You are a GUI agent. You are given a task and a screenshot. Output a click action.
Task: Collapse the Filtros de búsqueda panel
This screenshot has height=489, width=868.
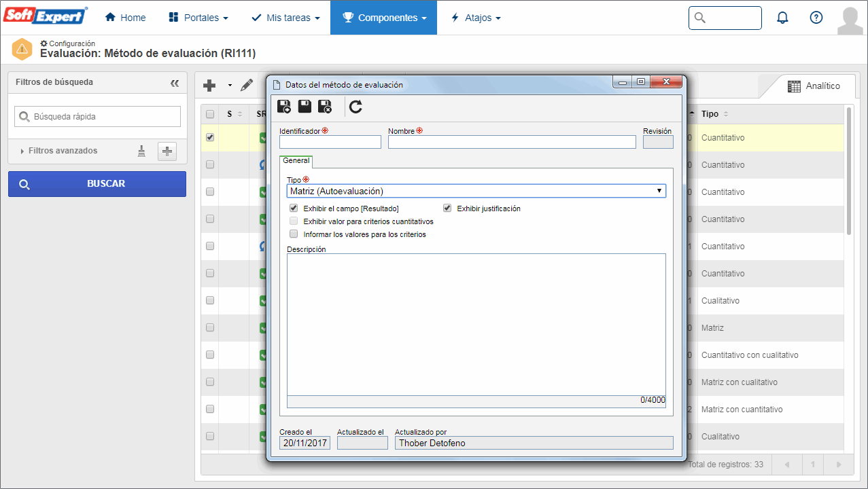coord(175,83)
